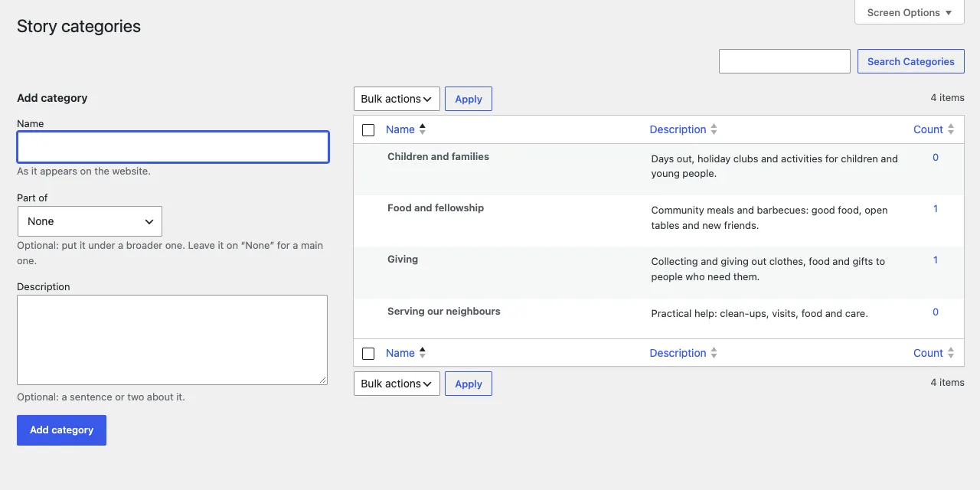Click the 'Add category' form heading

coord(52,98)
